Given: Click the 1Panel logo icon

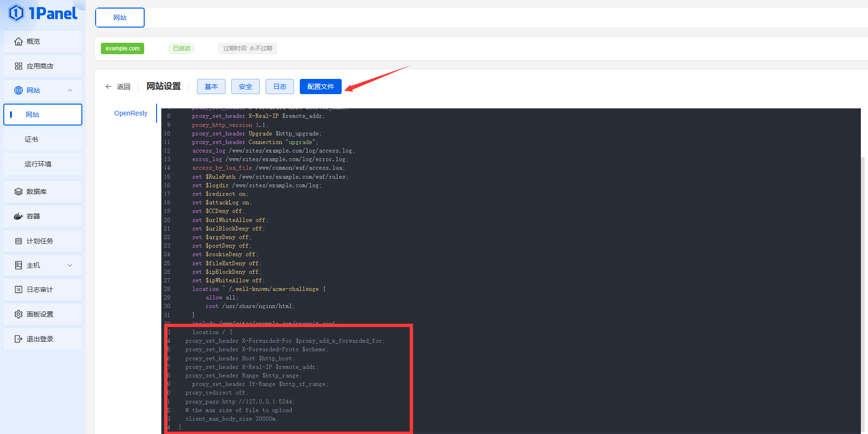Looking at the screenshot, I should (16, 13).
